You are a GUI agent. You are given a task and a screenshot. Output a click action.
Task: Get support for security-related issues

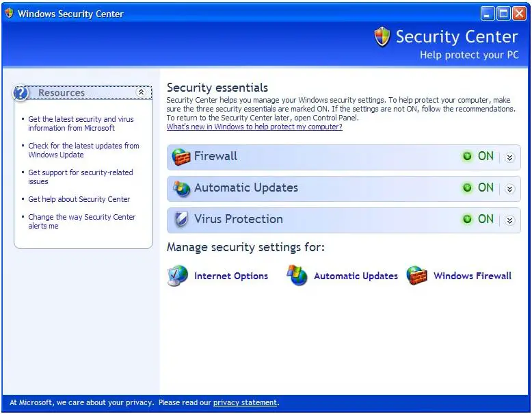[81, 177]
